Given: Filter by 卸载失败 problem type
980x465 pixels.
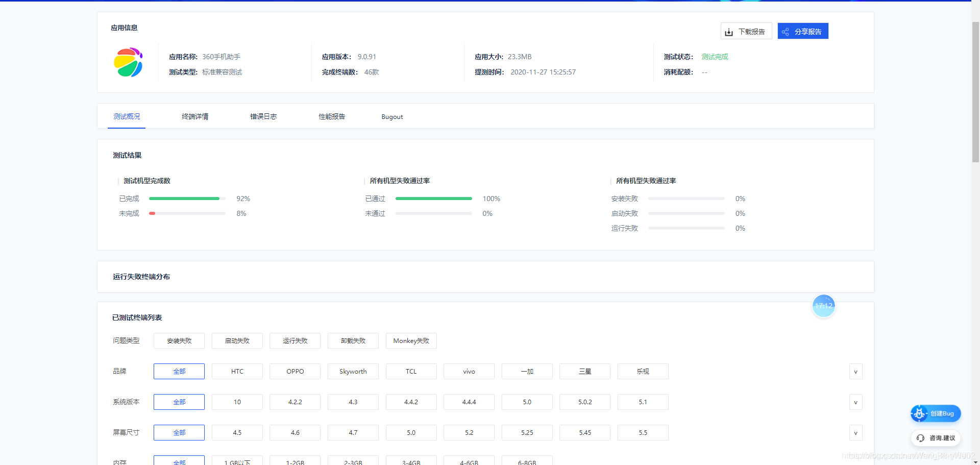Looking at the screenshot, I should [x=353, y=341].
